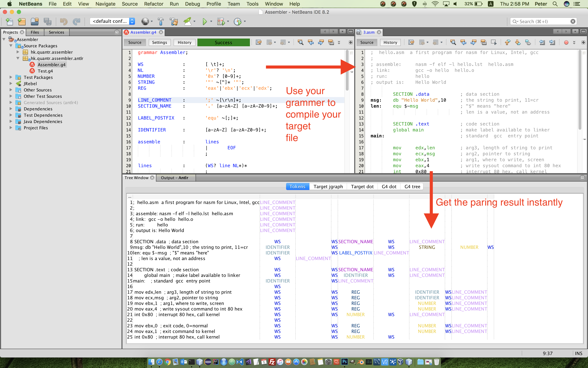Expand hk.quantr.assembler package
The width and height of the screenshot is (588, 368).
click(18, 52)
